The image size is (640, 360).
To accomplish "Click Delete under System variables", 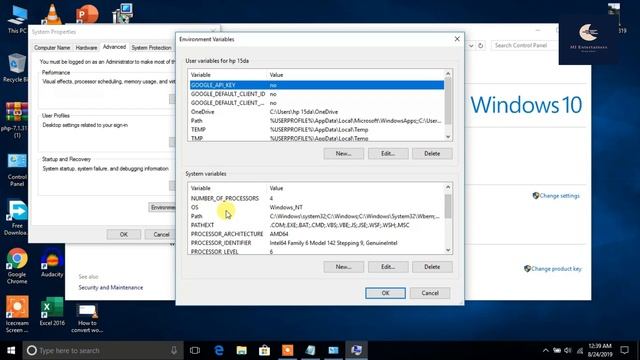I will click(432, 267).
